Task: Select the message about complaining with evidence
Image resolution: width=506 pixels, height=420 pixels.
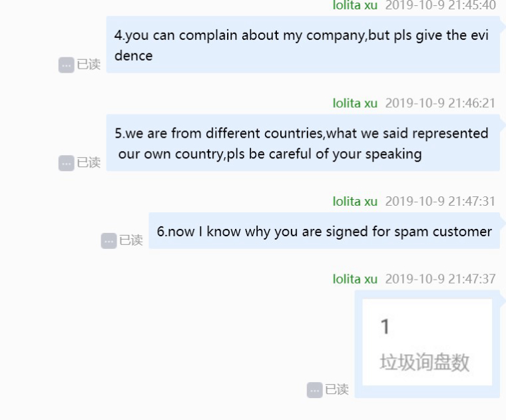Action: point(303,45)
